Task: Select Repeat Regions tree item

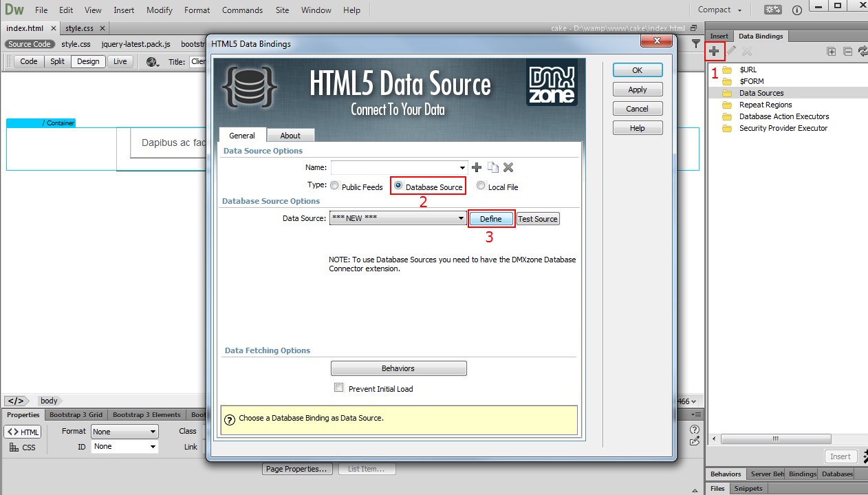Action: pos(766,105)
